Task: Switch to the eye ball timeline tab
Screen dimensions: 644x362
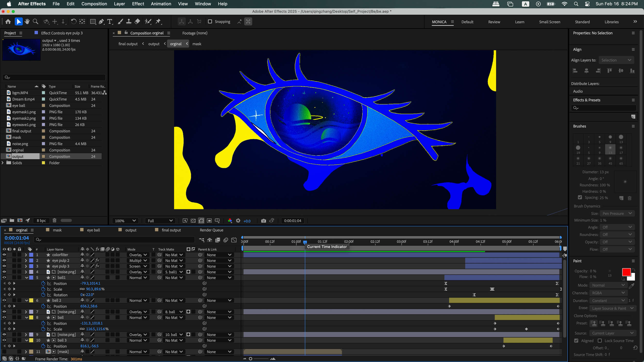Action: pos(93,230)
